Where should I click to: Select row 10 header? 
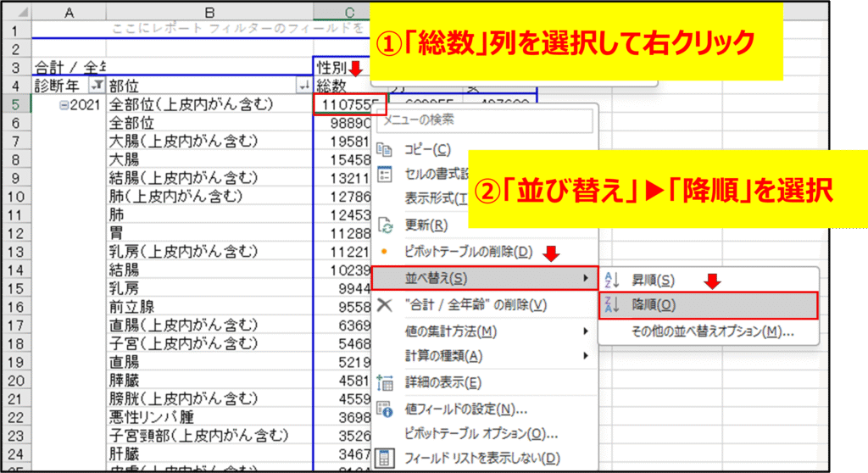tap(15, 197)
